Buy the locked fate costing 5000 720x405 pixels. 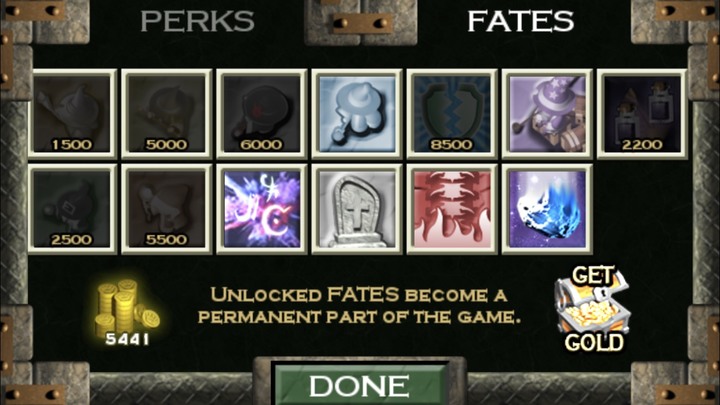(167, 113)
